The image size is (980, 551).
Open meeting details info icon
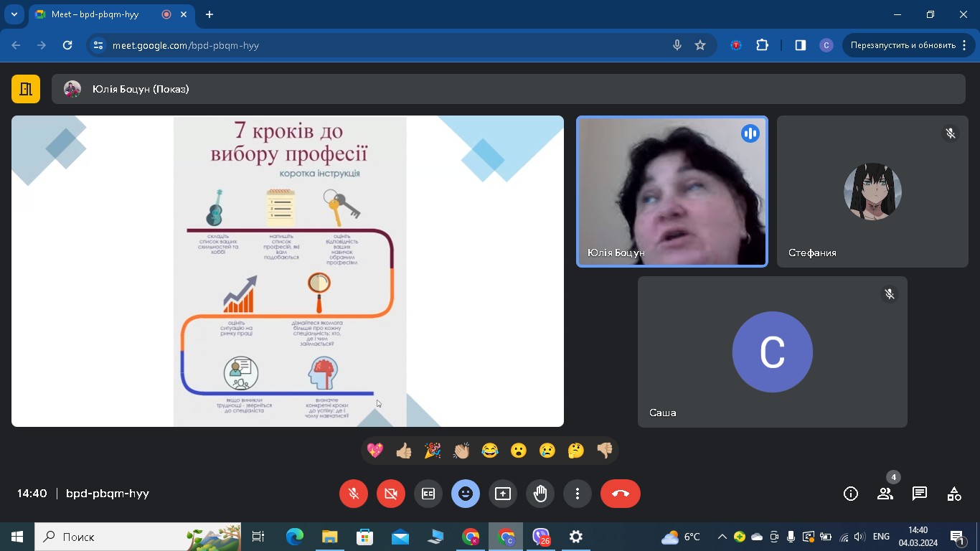click(x=851, y=494)
